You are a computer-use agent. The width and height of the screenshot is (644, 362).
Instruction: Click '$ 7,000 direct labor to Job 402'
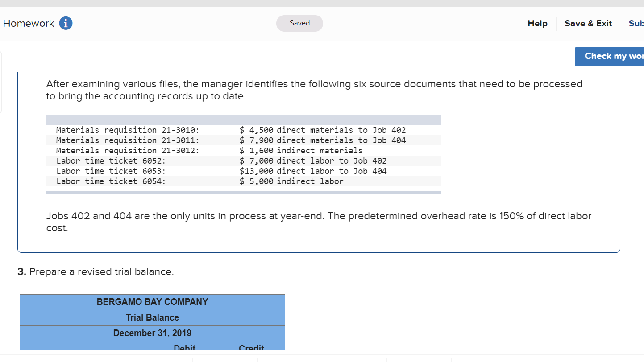tap(313, 161)
